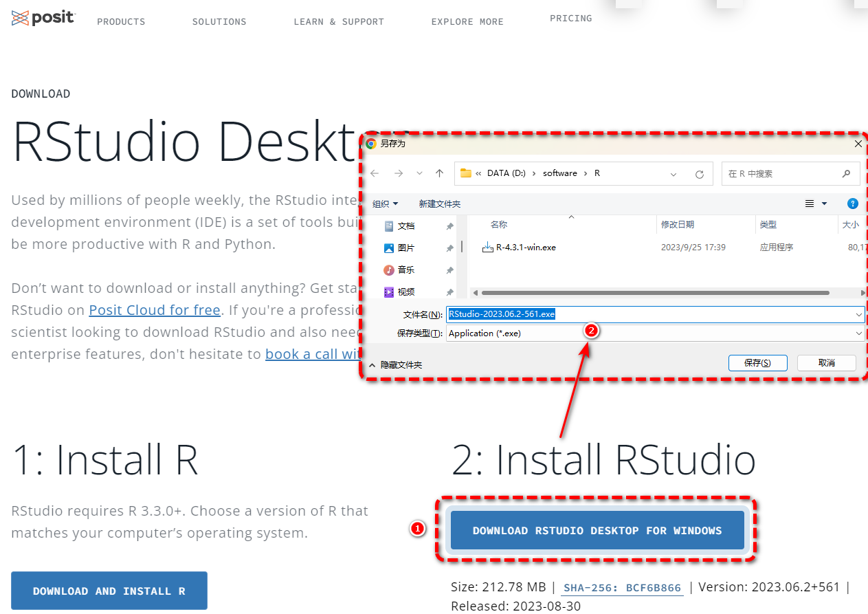Click the change view layout icon
The width and height of the screenshot is (868, 614).
[810, 204]
